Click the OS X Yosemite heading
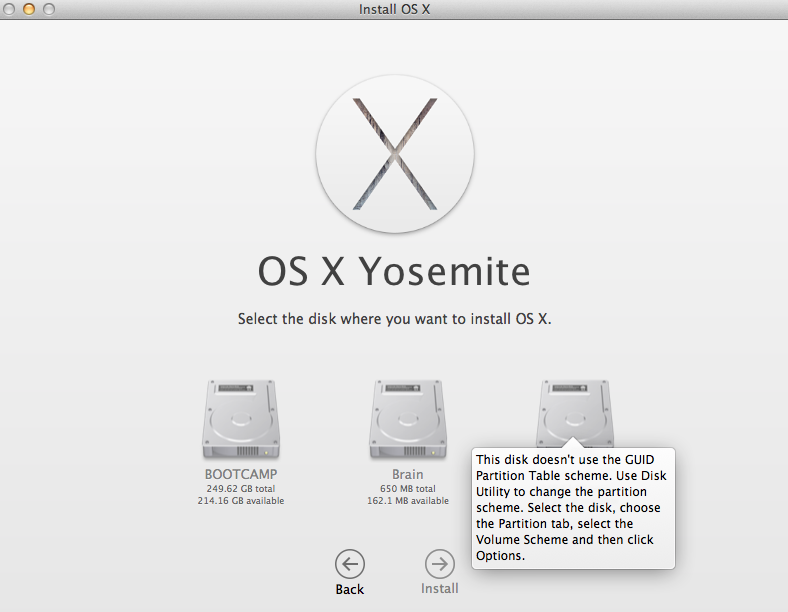The height and width of the screenshot is (612, 788). [395, 271]
